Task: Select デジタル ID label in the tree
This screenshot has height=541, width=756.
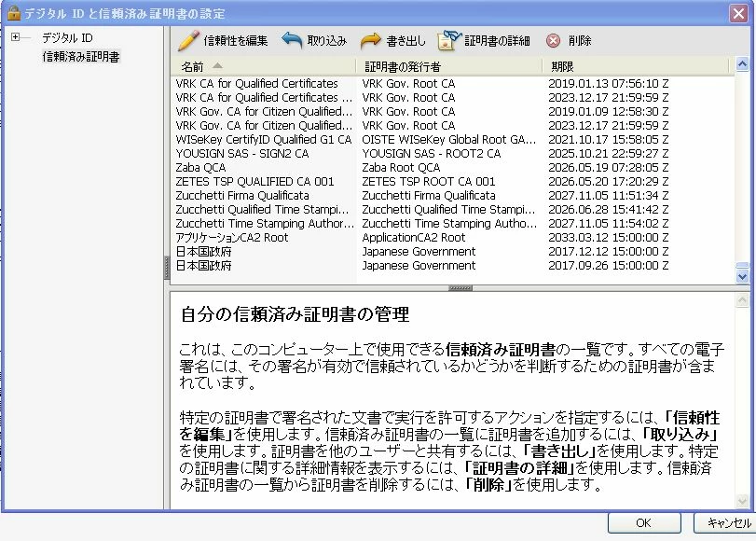Action: [x=67, y=37]
